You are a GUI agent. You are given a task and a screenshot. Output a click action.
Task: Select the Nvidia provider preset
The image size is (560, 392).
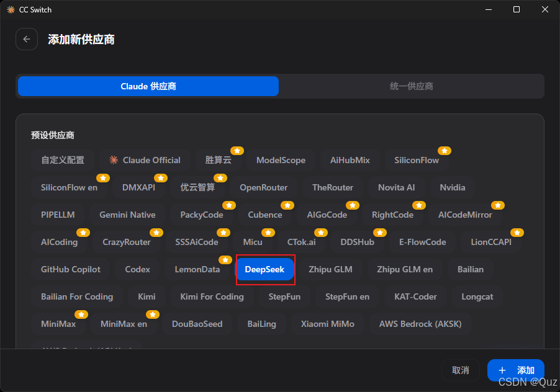coord(453,187)
